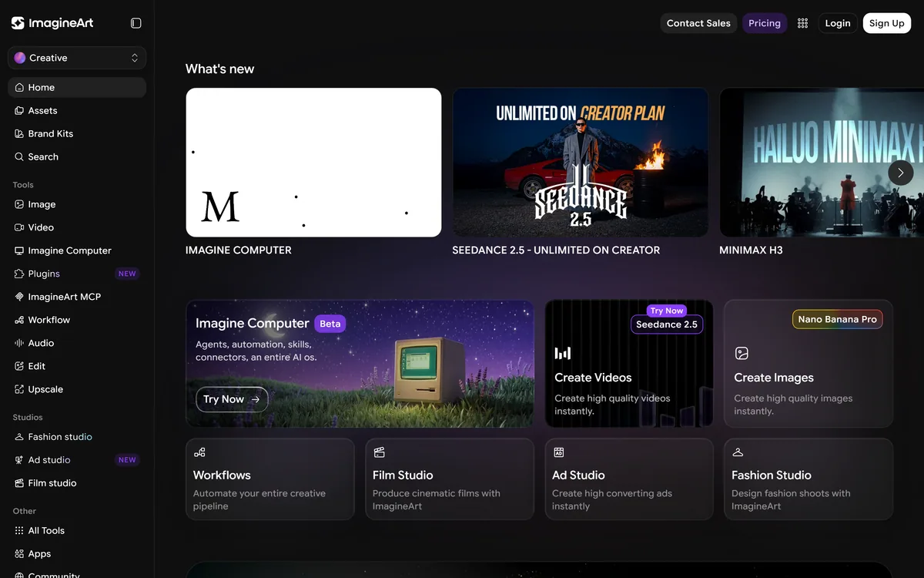This screenshot has height=578, width=924.
Task: Click the Fashion Studio card title
Action: point(772,476)
